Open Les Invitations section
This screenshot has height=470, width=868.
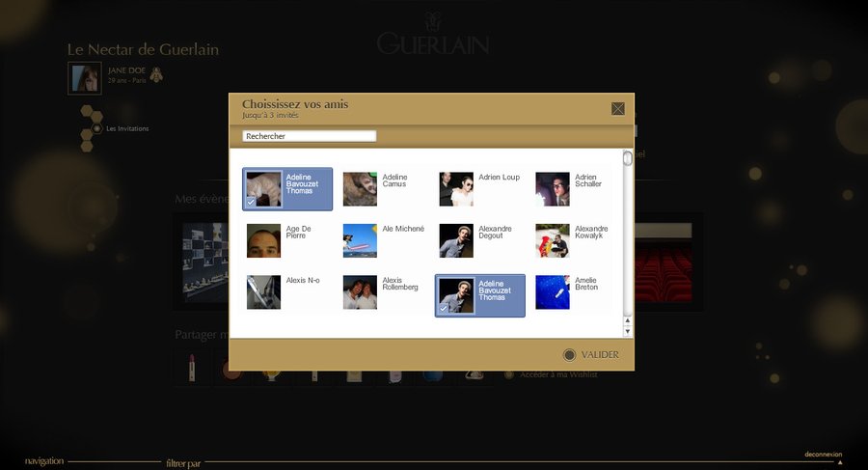coord(127,128)
